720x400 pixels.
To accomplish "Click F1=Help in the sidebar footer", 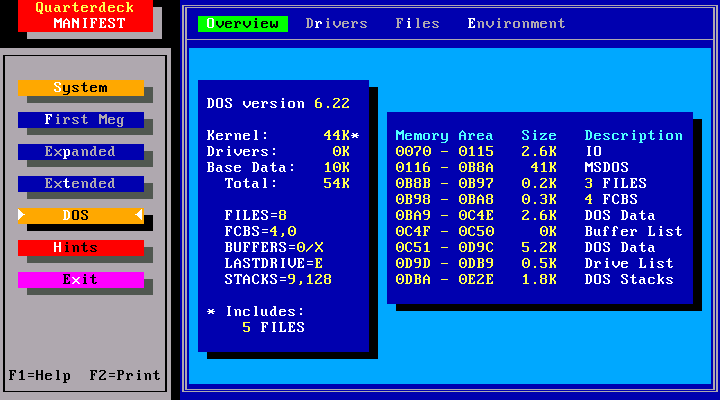I will click(40, 376).
